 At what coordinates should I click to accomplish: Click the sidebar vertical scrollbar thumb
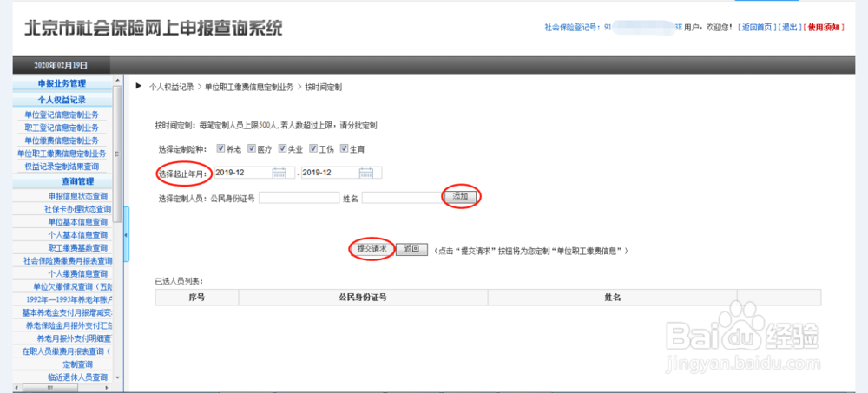(x=117, y=154)
